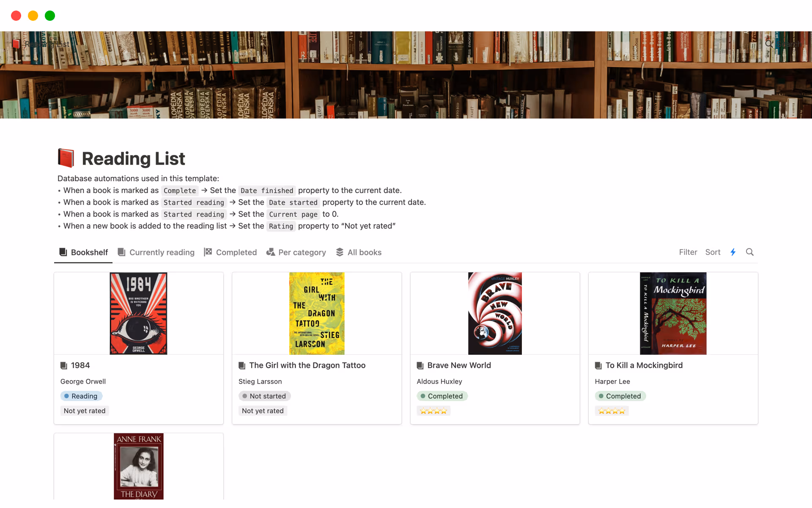Click the Reading List page title

click(133, 159)
